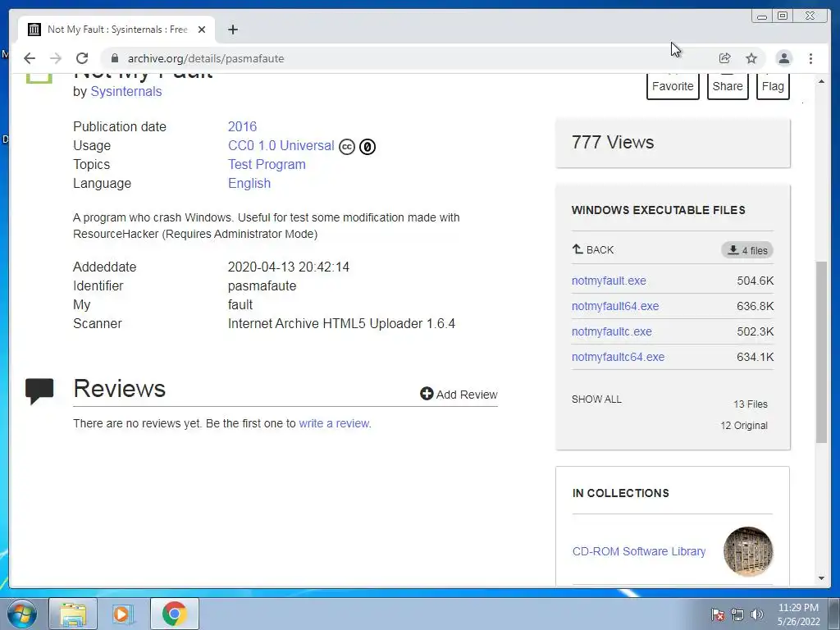Click SHOW ALL files
This screenshot has height=630, width=840.
(596, 399)
